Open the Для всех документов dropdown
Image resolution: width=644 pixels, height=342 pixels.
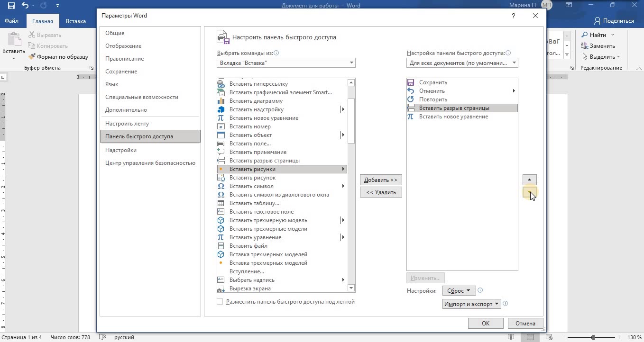click(x=462, y=63)
